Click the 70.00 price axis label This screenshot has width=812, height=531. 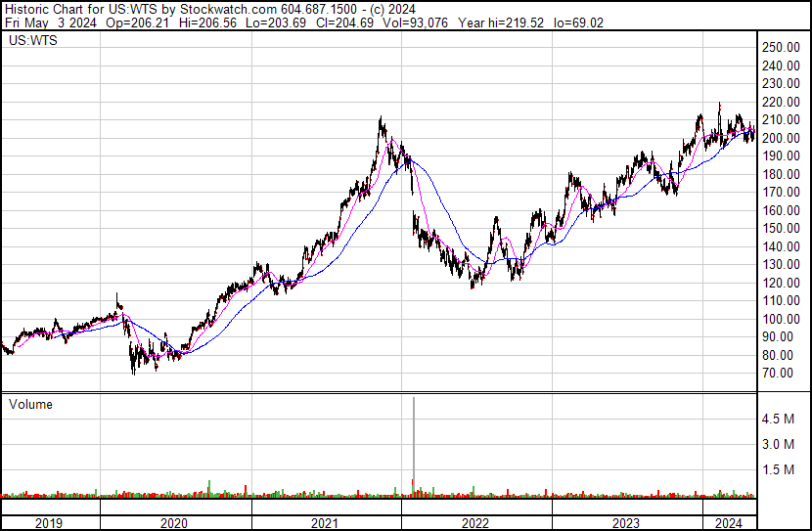(x=778, y=374)
